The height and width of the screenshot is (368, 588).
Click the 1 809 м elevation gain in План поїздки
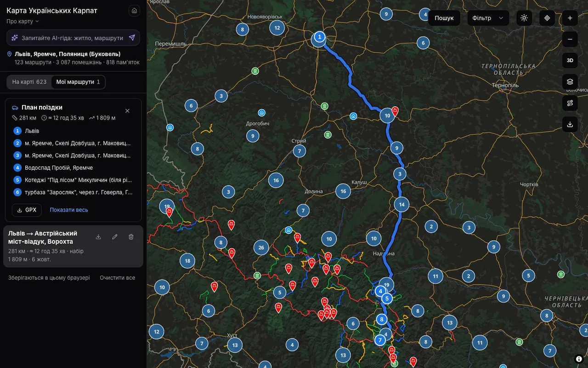(x=102, y=118)
